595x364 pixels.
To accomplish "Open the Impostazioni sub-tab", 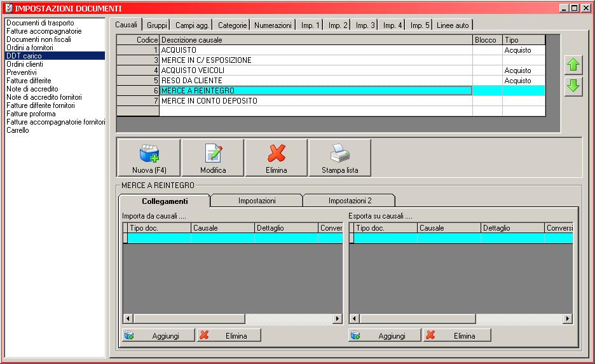I will point(257,201).
